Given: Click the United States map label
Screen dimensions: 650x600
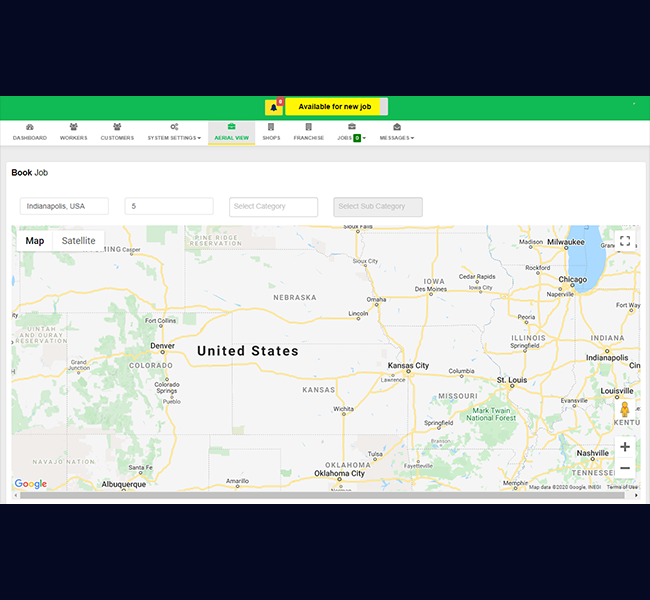Looking at the screenshot, I should pos(248,351).
